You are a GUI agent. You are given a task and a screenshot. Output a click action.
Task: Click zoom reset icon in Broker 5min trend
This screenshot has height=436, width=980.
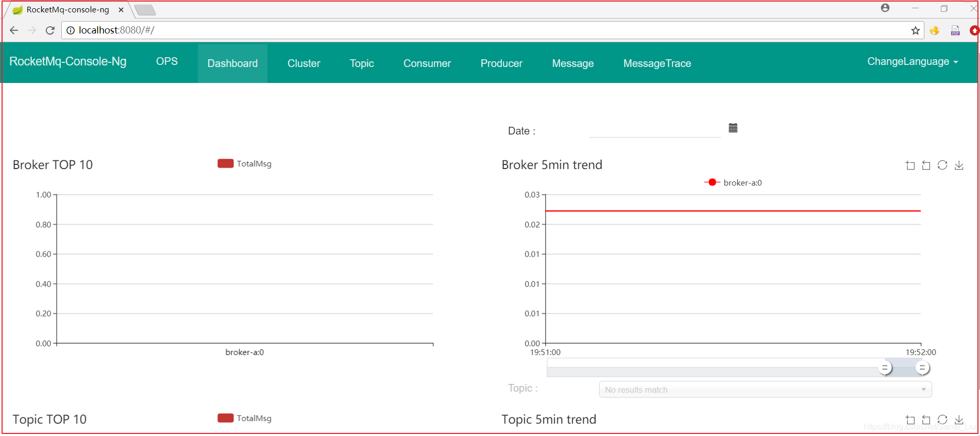pyautogui.click(x=926, y=165)
